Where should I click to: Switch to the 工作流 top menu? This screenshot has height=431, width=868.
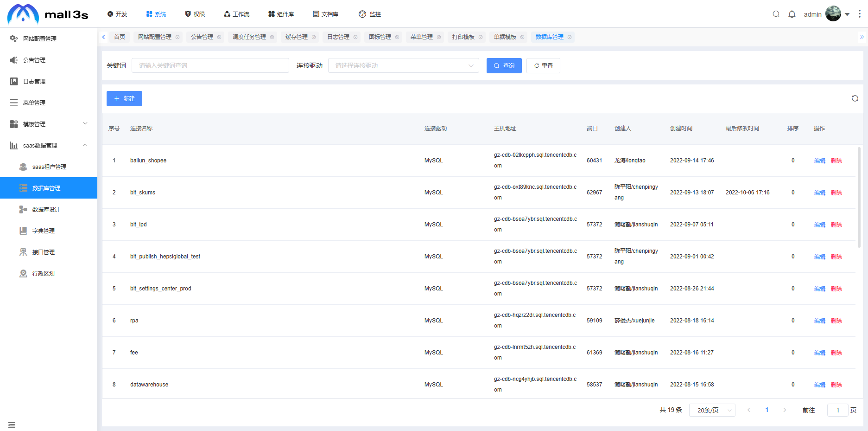[x=236, y=14]
